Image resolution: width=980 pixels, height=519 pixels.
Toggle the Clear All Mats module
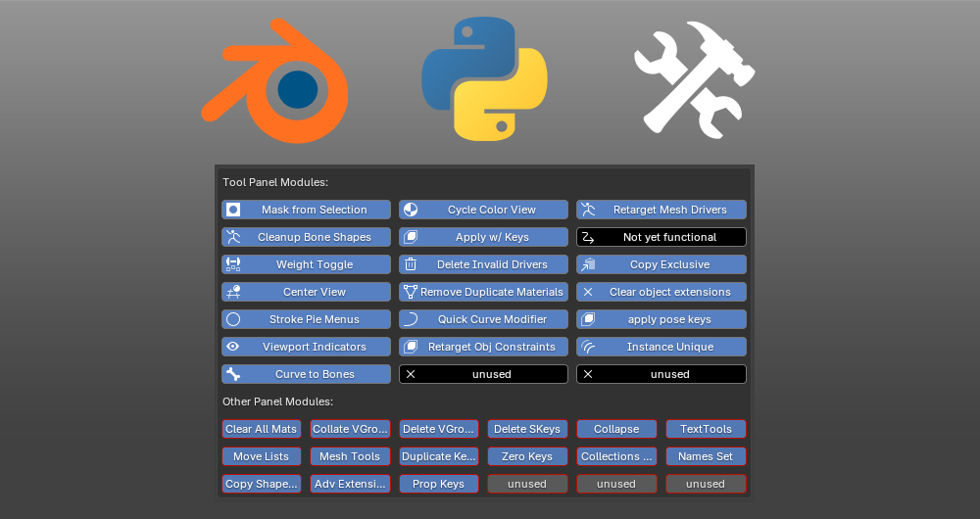262,429
